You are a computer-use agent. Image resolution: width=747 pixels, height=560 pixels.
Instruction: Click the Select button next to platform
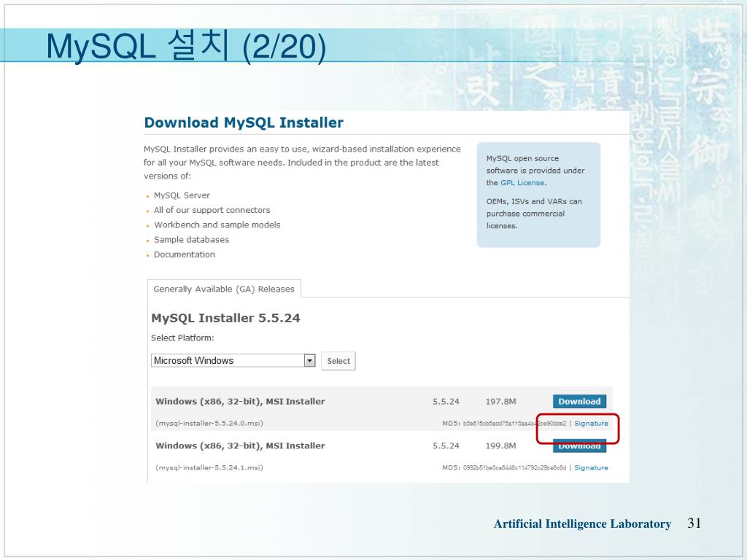click(x=338, y=361)
